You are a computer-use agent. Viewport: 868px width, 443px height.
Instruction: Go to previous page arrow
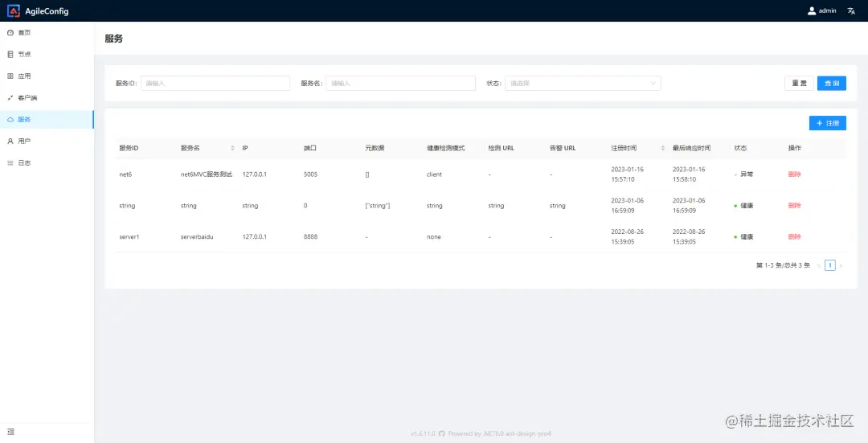point(819,265)
